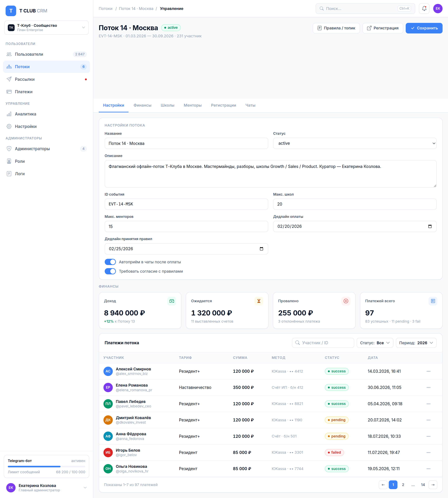
Task: Click the Провалено cross-circle icon
Action: (346, 301)
